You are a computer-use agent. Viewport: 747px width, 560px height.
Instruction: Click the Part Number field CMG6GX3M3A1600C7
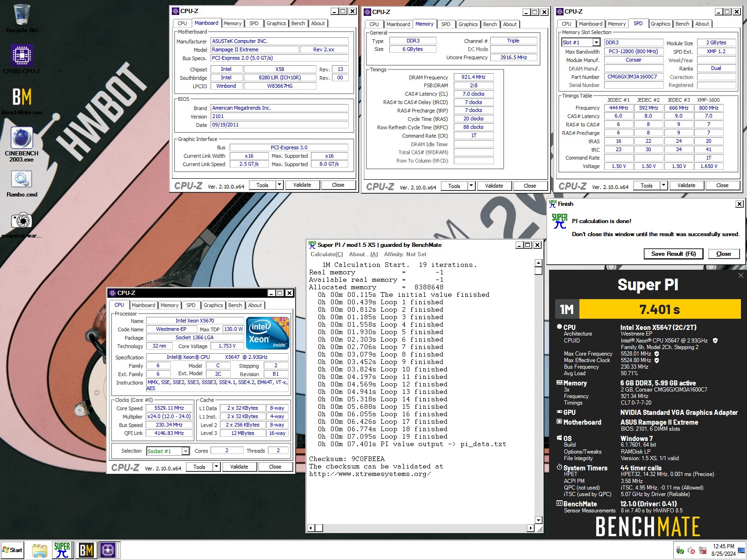tap(634, 77)
